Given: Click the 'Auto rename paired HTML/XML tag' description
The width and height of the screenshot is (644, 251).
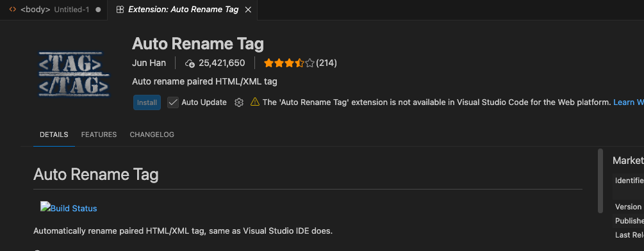Looking at the screenshot, I should [x=204, y=81].
